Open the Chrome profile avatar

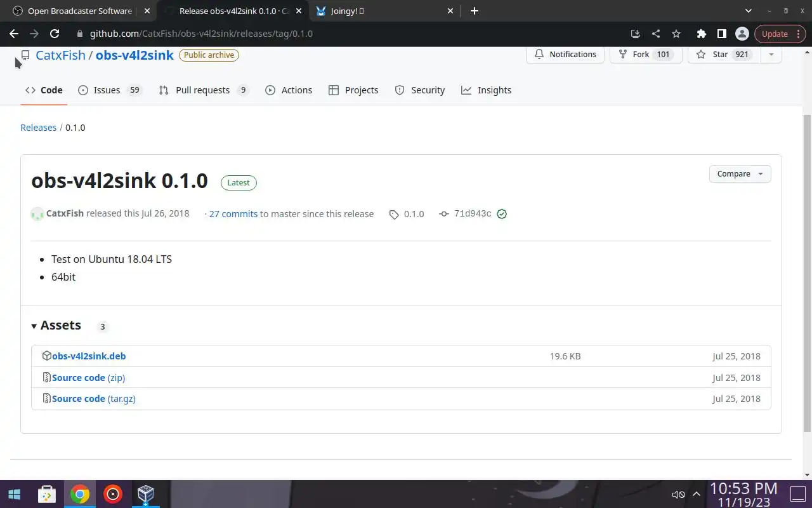(742, 34)
